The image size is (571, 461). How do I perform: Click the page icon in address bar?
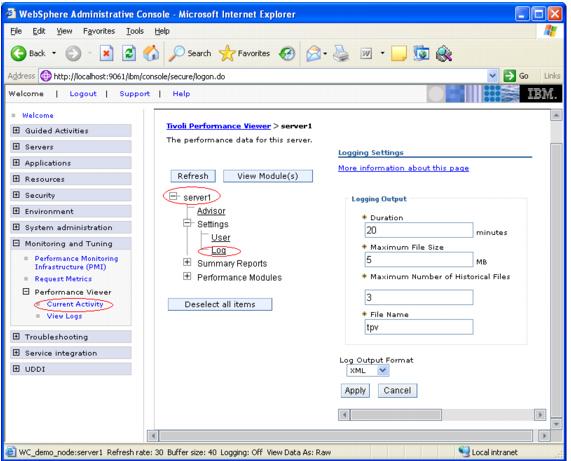tap(46, 76)
